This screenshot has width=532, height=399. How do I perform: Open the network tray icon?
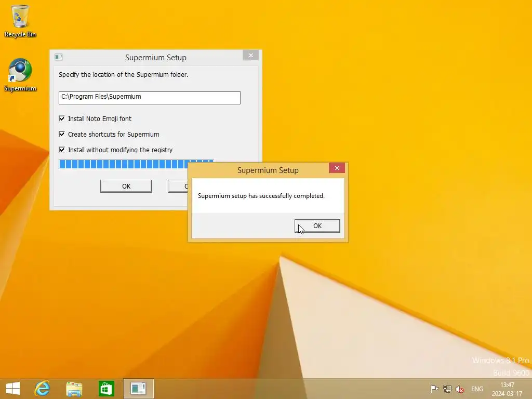(x=447, y=389)
